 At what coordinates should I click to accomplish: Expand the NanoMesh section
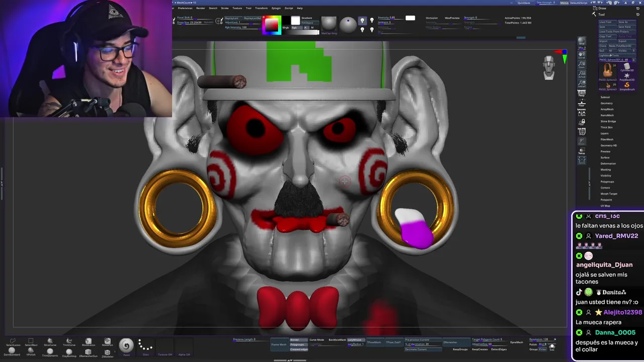[x=607, y=115]
